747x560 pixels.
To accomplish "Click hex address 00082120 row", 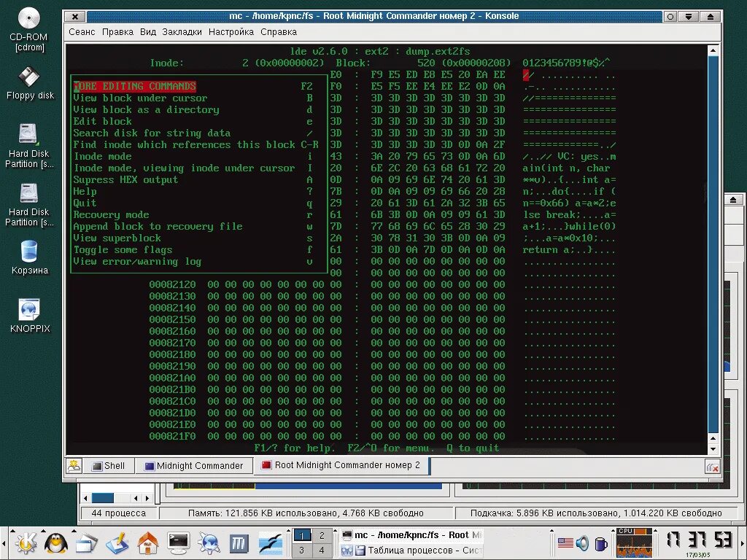I will coord(382,284).
